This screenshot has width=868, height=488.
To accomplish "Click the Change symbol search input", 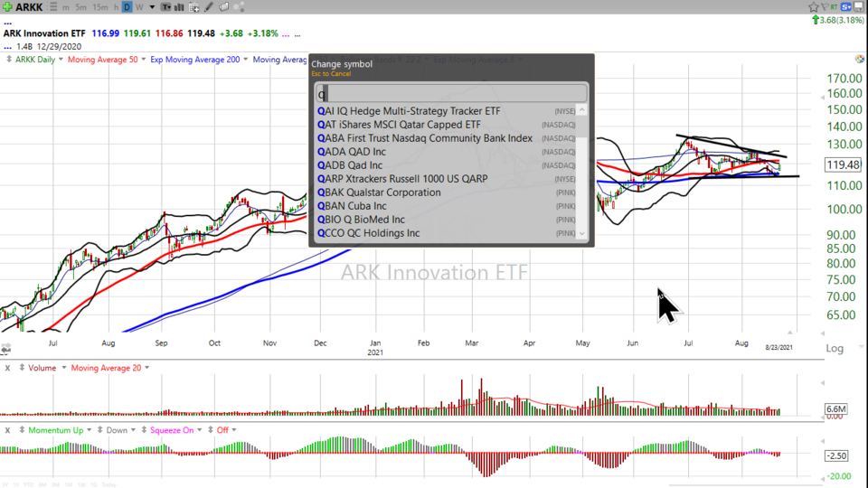I will point(451,93).
